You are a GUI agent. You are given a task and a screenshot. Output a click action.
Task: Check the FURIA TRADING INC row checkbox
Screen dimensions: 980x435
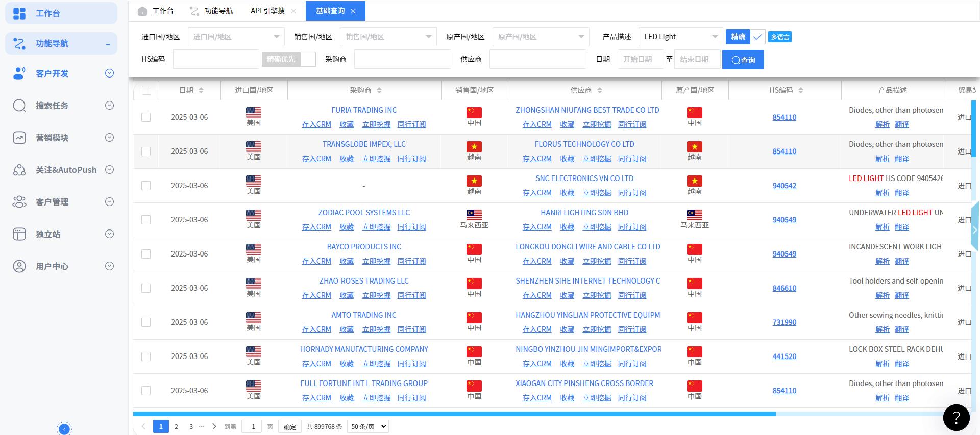(146, 117)
